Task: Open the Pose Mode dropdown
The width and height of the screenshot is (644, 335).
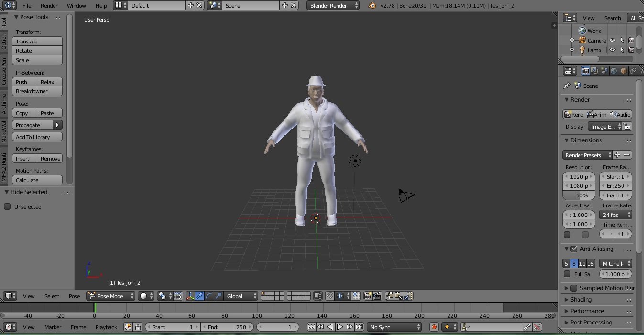Action: tap(111, 296)
